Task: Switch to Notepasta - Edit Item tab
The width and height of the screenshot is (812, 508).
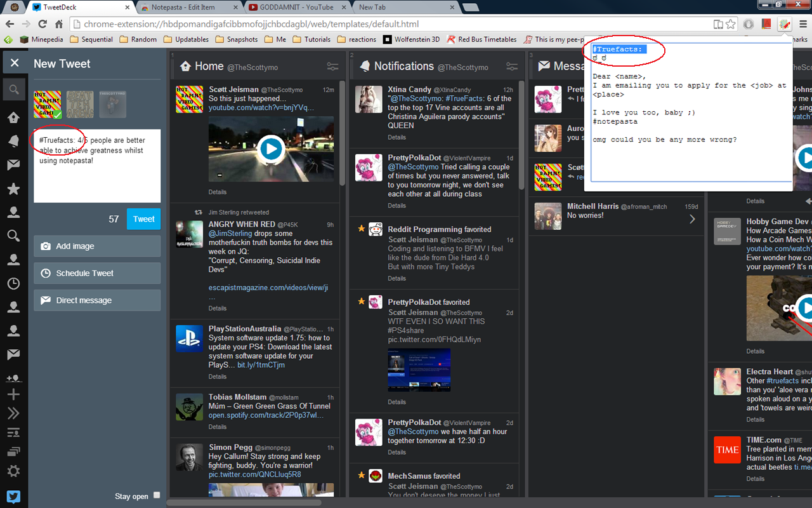Action: coord(188,8)
